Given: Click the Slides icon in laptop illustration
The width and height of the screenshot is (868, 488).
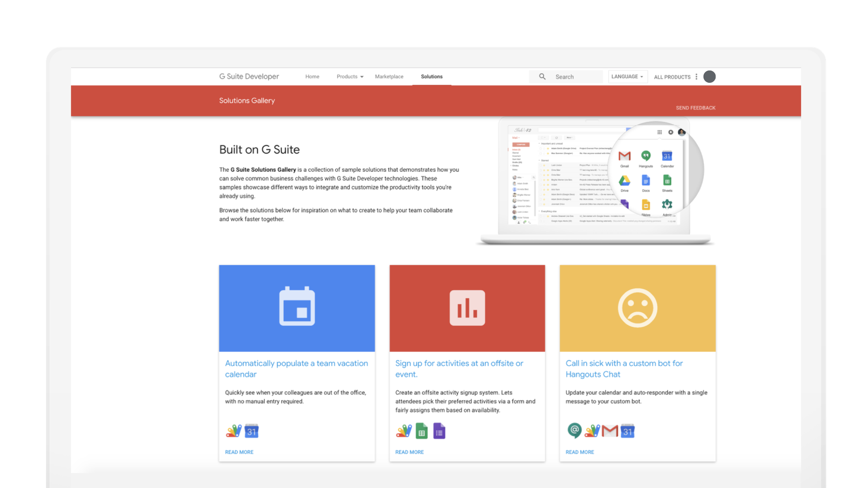Looking at the screenshot, I should coord(645,205).
